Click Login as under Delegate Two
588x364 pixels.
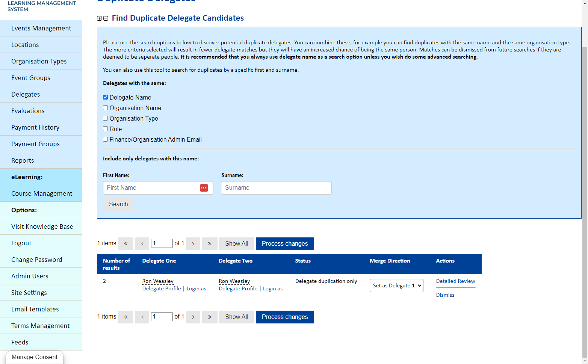[x=273, y=288]
